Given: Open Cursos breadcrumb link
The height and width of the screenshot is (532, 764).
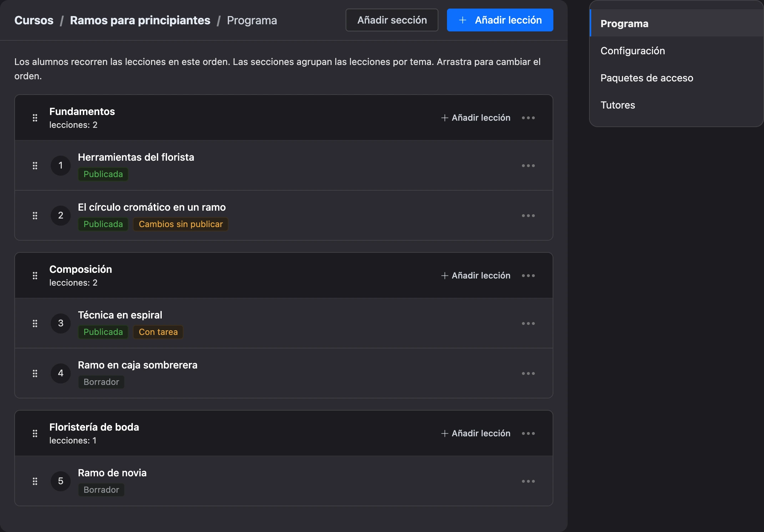Looking at the screenshot, I should click(34, 20).
